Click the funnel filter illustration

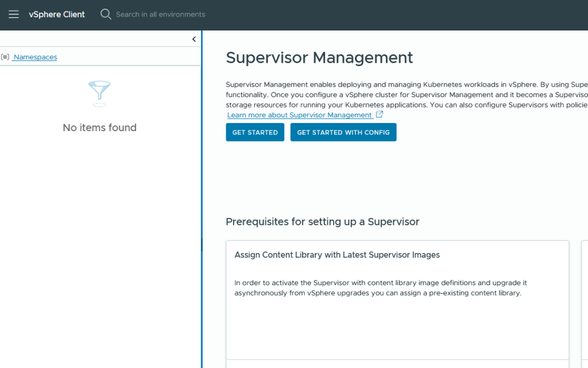pyautogui.click(x=99, y=94)
